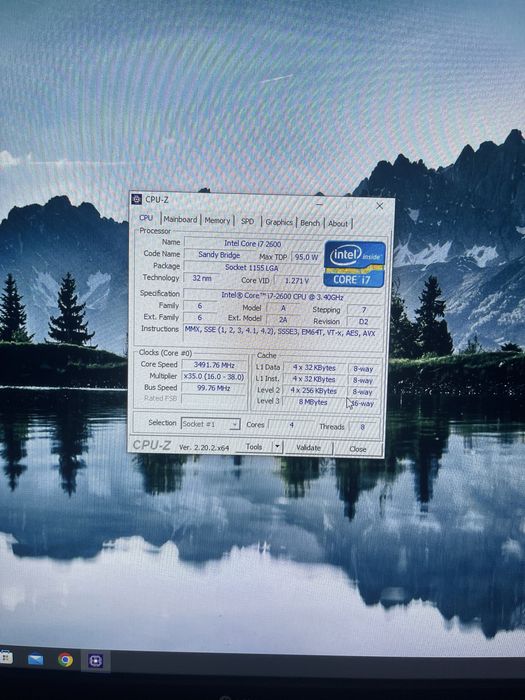Launch Google Chrome from taskbar
The width and height of the screenshot is (525, 700).
[x=65, y=660]
